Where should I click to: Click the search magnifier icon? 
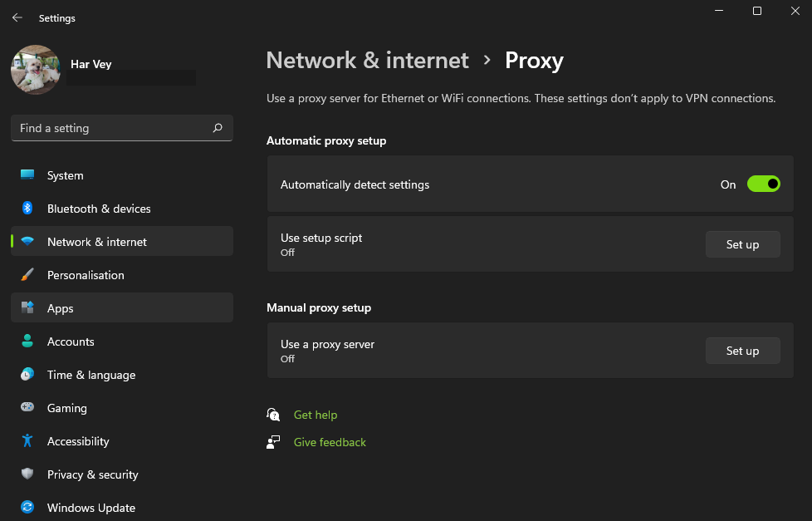coord(218,127)
